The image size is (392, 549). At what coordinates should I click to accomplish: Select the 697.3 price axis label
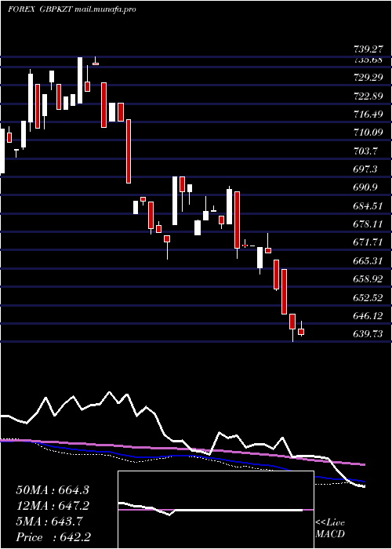[x=365, y=169]
